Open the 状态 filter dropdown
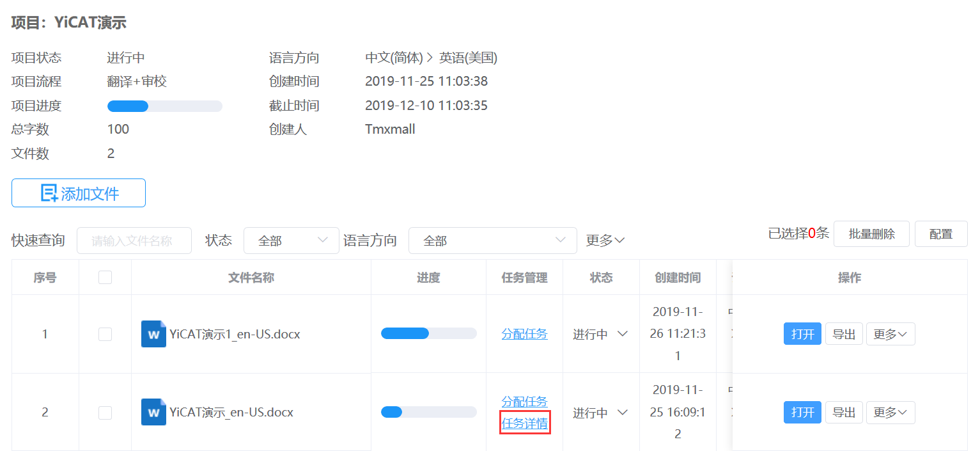The image size is (980, 451). pyautogui.click(x=291, y=241)
